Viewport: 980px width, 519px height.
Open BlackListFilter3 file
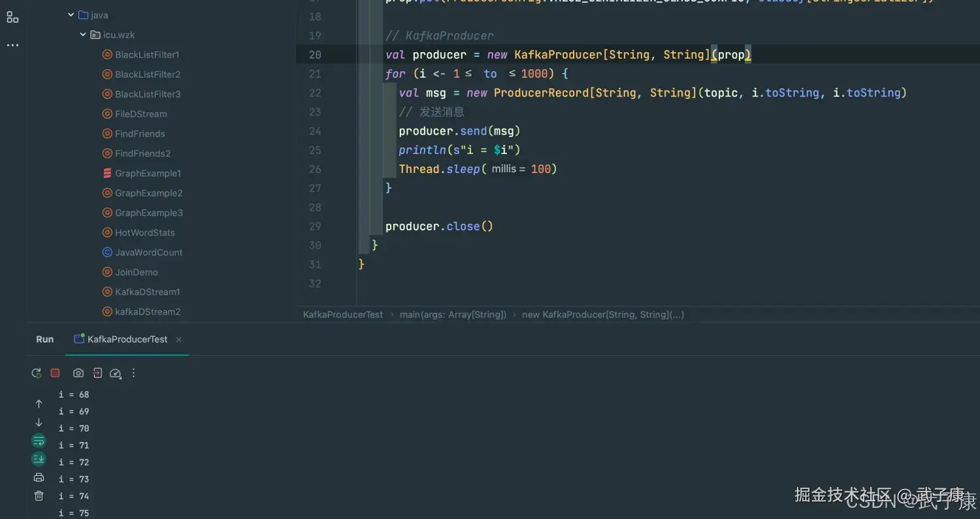tap(148, 94)
